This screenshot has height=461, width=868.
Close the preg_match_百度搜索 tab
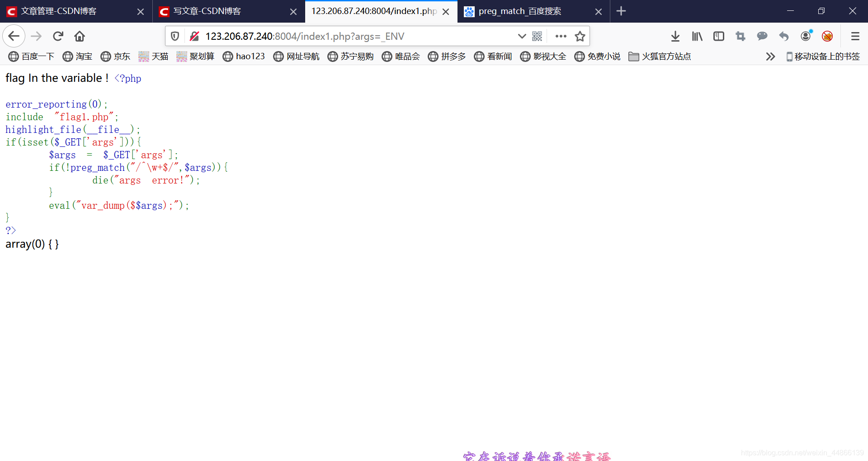click(599, 12)
